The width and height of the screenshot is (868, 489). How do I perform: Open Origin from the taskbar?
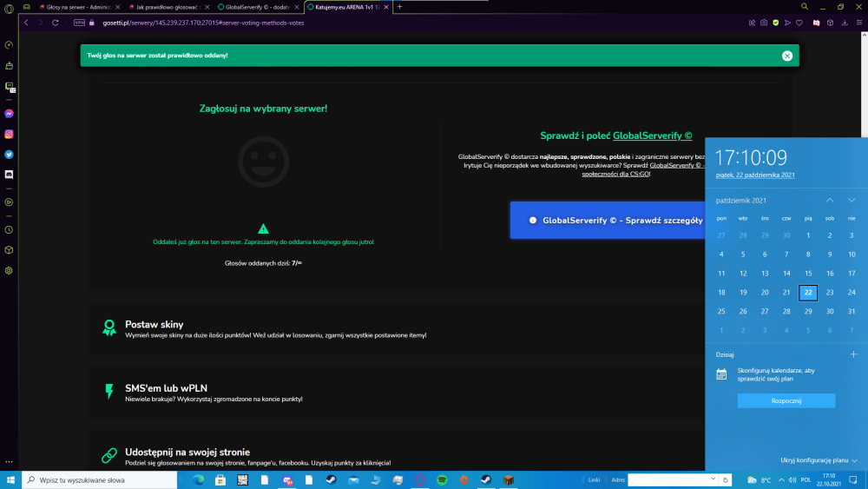click(464, 480)
